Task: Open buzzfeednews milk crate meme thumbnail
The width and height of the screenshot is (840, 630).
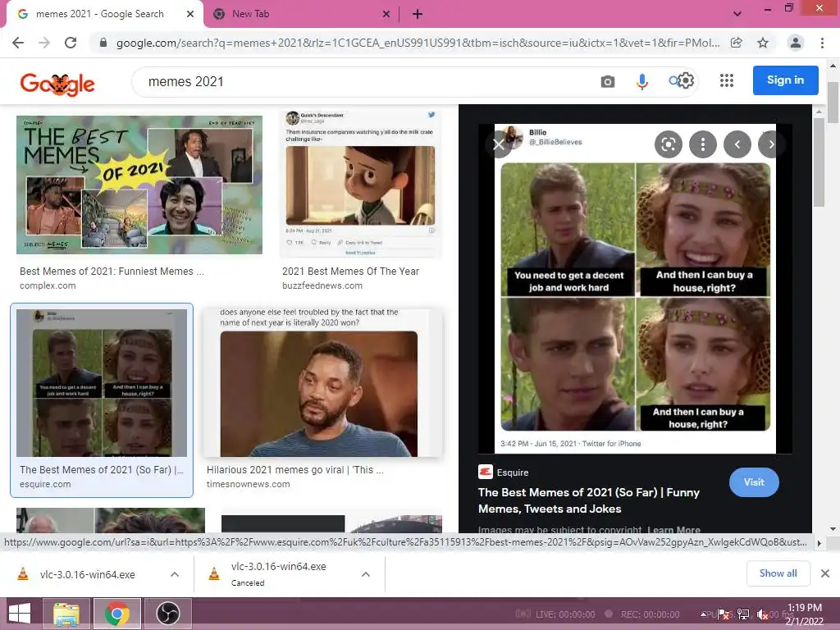Action: point(361,185)
